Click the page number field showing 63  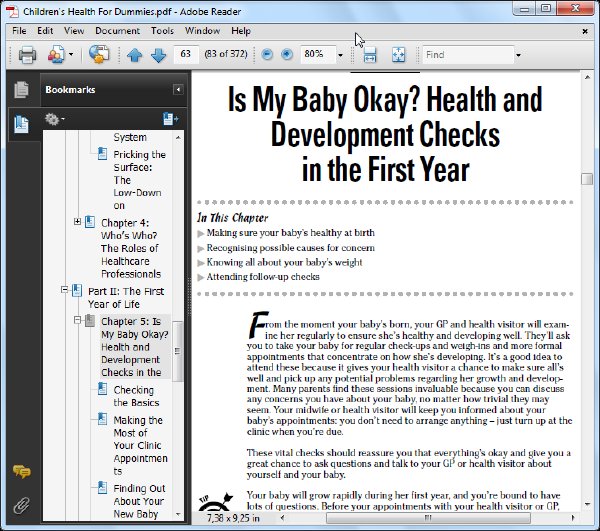pos(186,54)
